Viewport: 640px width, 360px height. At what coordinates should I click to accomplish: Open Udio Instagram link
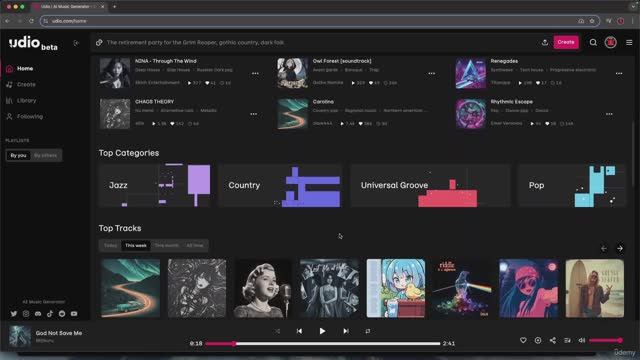point(26,314)
